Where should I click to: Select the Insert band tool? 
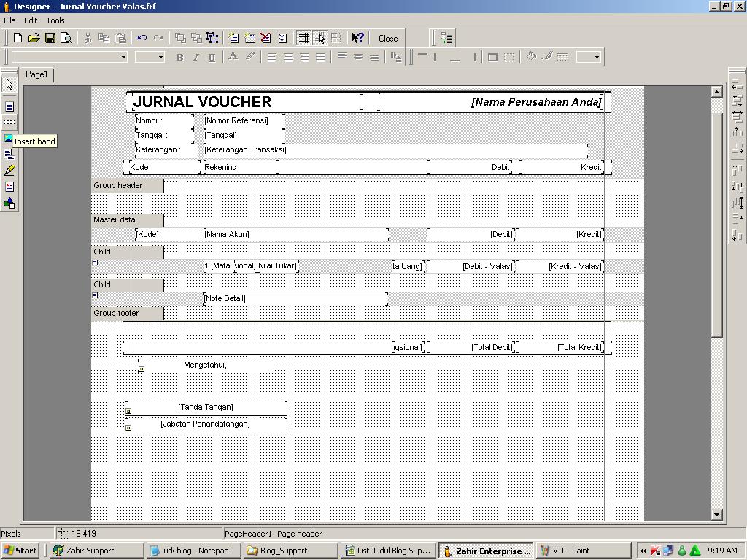[9, 122]
